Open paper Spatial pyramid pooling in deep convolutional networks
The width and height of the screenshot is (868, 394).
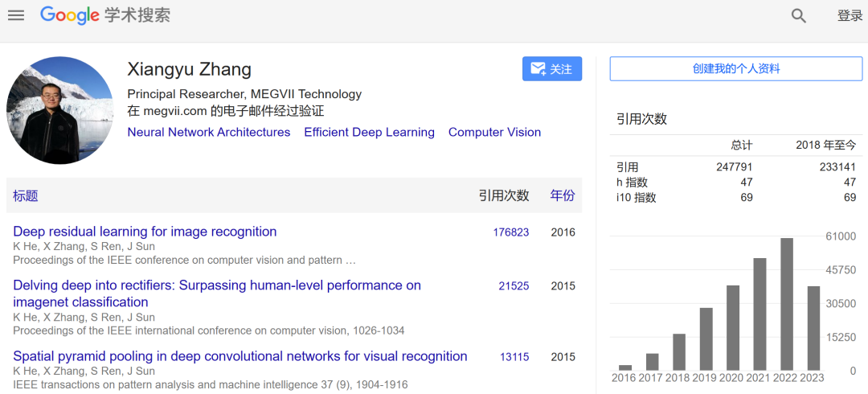240,356
